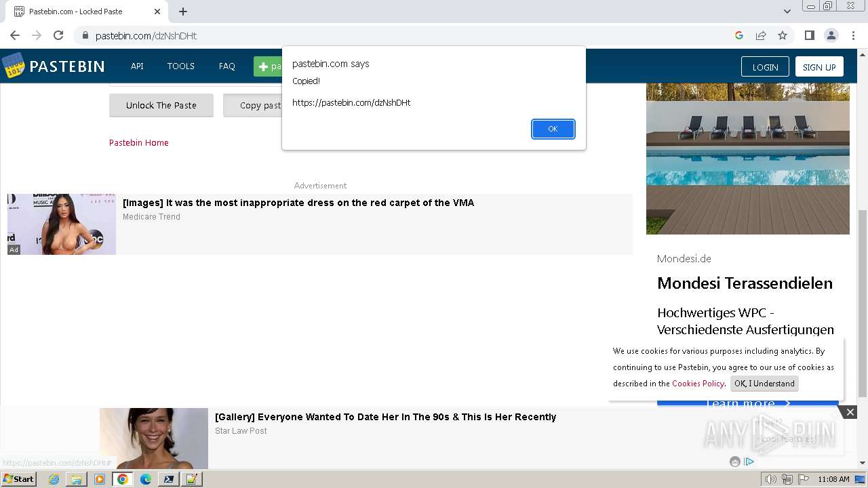Click the taskbar clock 11:08 AM
This screenshot has height=488, width=868.
tap(833, 479)
